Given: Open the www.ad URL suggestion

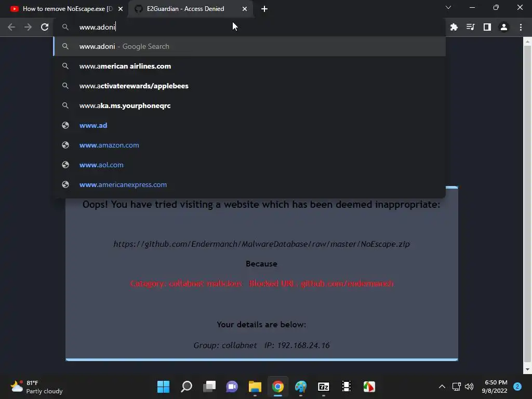Looking at the screenshot, I should [249, 125].
